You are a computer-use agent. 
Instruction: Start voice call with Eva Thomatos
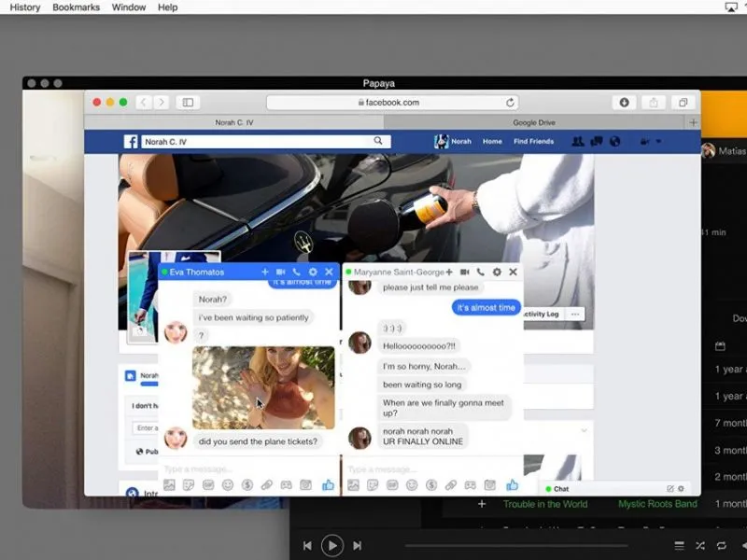tap(296, 272)
